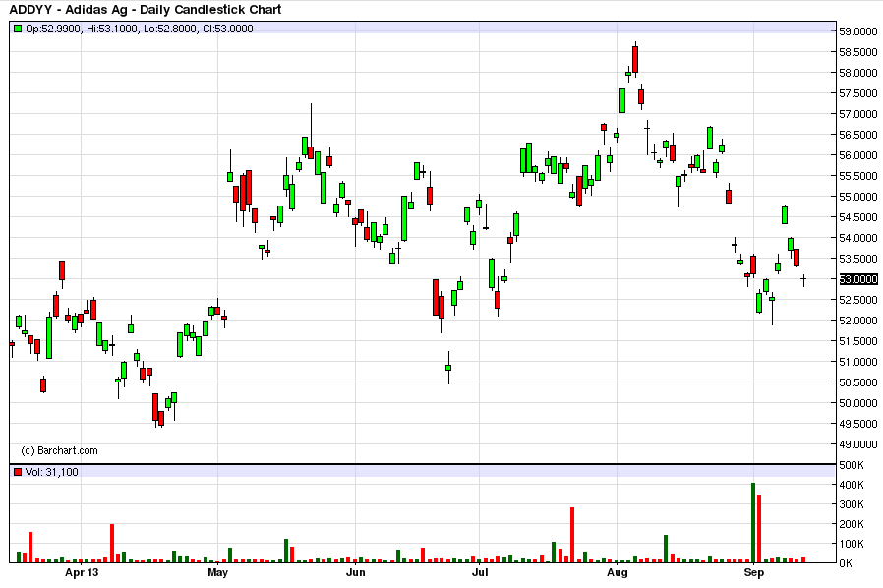Click the 52.5000 price axis label
Image resolution: width=883 pixels, height=588 pixels.
pos(858,300)
